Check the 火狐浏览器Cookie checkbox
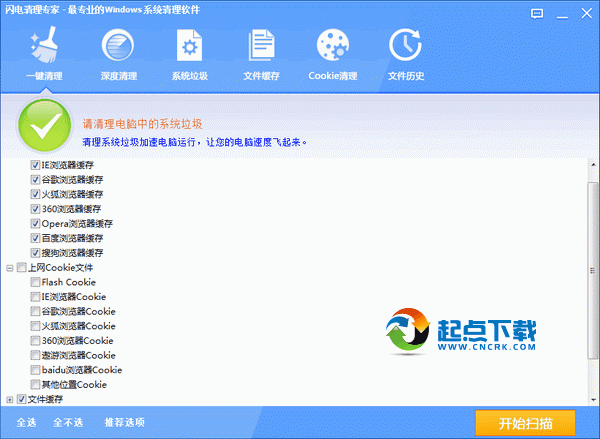The image size is (600, 439). [x=35, y=326]
